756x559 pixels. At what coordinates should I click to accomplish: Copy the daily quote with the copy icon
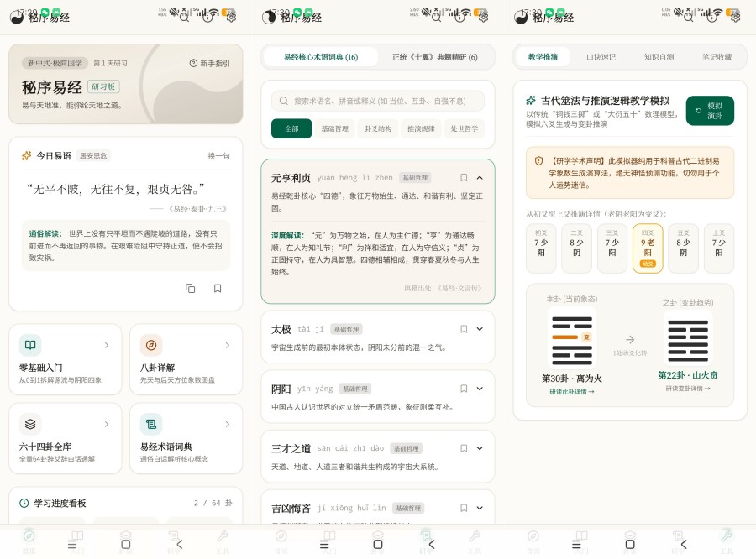(191, 288)
